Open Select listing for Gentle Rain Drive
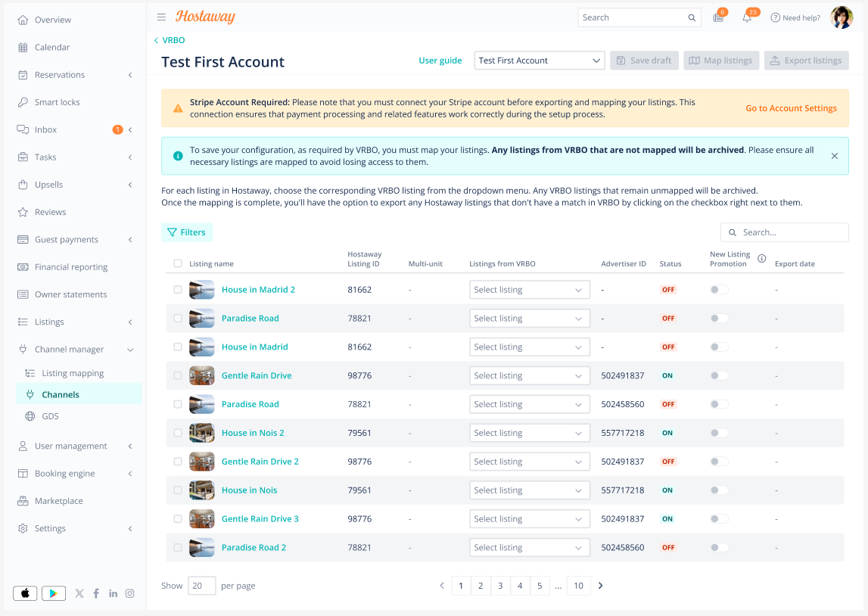The width and height of the screenshot is (868, 616). pos(529,376)
